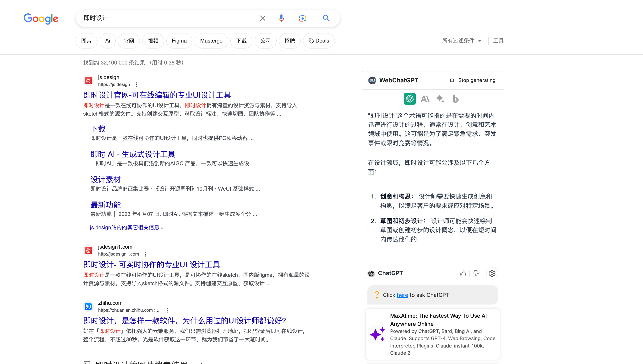643x364 pixels.
Task: Open the 下载 sitelink
Action: (98, 129)
